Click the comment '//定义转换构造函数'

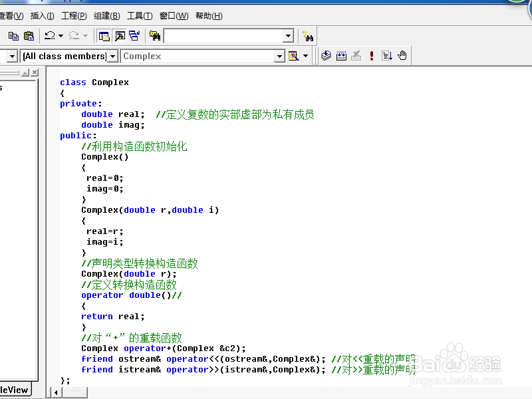click(129, 285)
